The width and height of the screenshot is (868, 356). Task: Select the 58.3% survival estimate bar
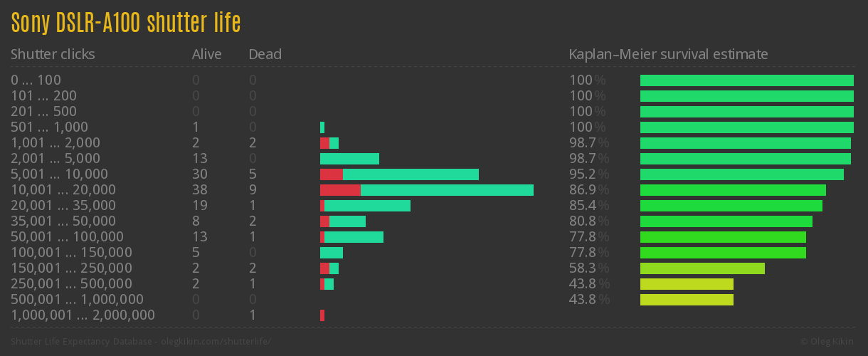pyautogui.click(x=702, y=268)
